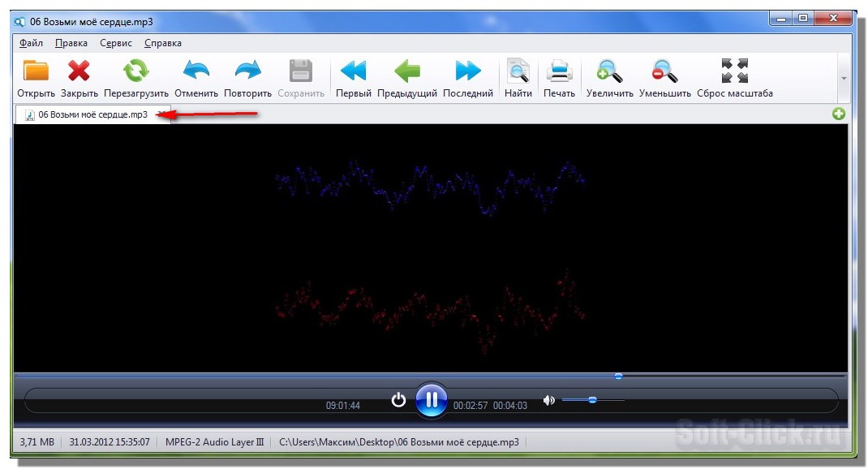Viewport: 868px width, 469px height.
Task: Click the volume slider handle
Action: pos(593,400)
